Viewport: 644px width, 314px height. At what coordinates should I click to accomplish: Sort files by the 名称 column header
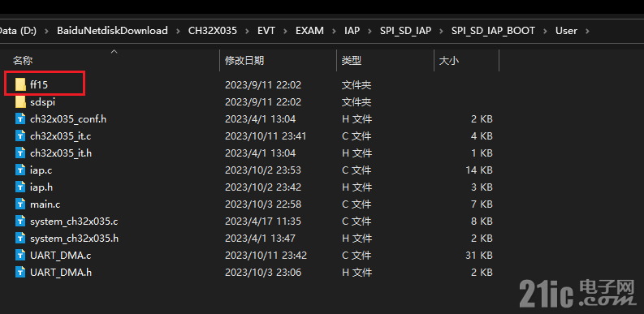coord(23,61)
